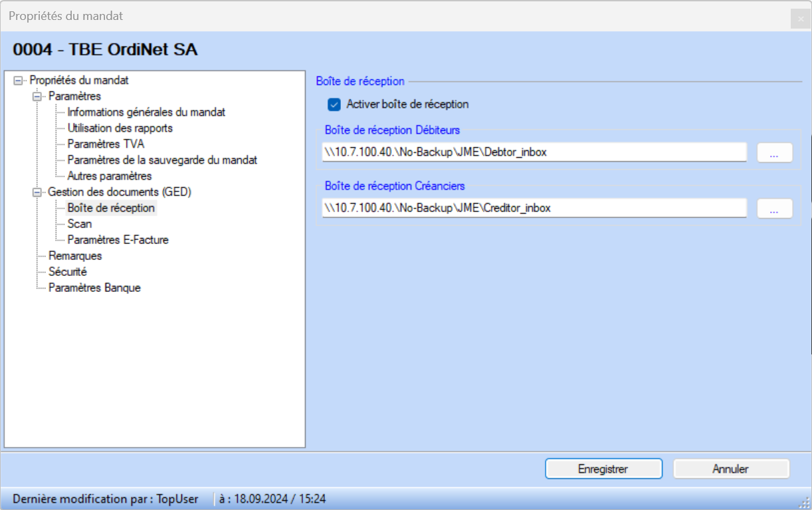Collapse the Paramètres tree node
The width and height of the screenshot is (812, 510).
37,96
